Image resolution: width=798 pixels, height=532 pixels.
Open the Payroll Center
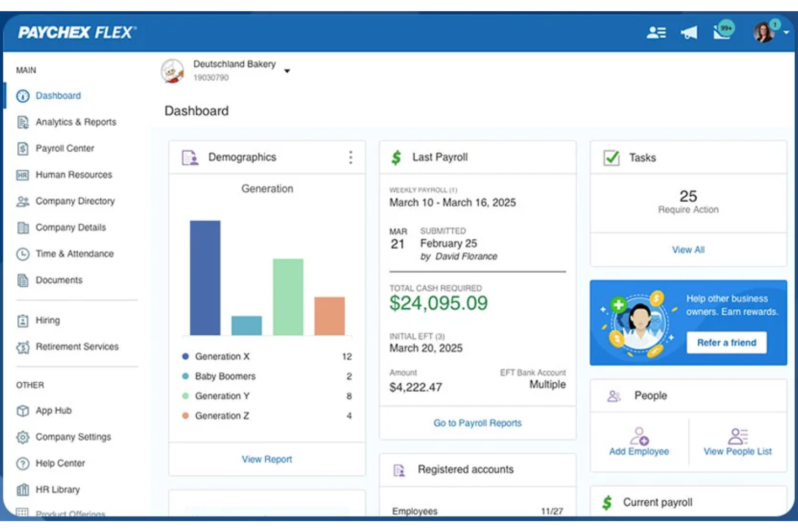coord(65,148)
